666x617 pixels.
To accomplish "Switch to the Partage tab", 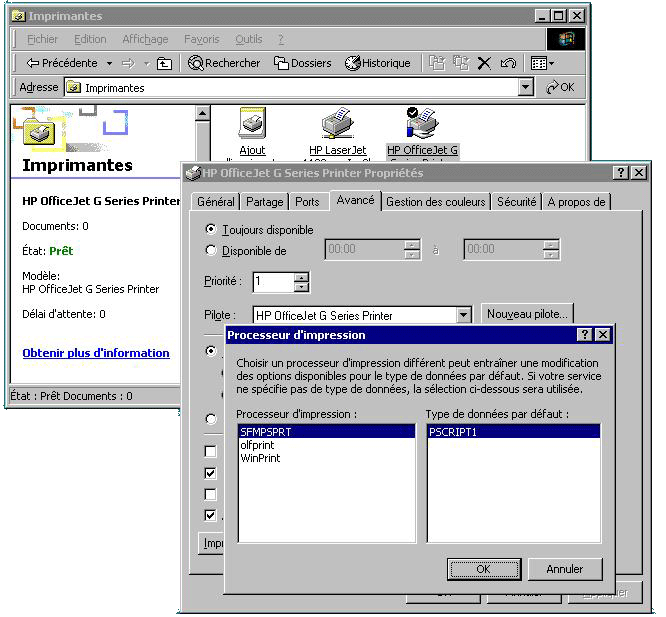I will click(x=265, y=202).
